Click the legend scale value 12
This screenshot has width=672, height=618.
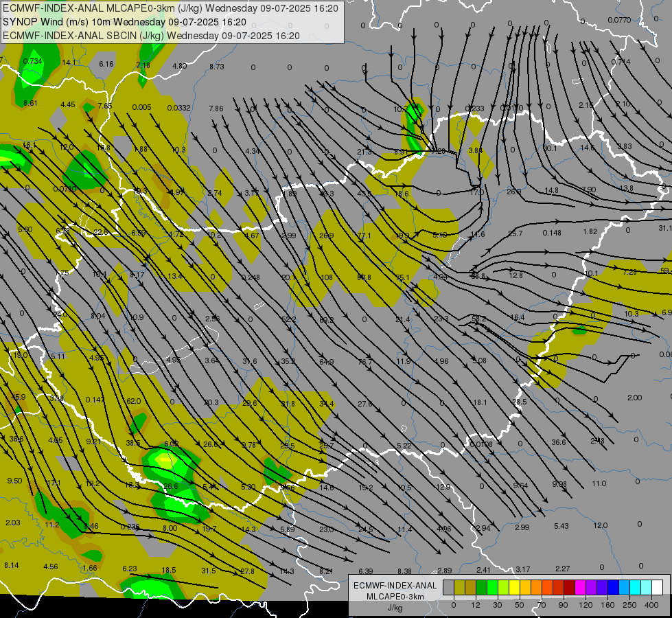tap(475, 605)
